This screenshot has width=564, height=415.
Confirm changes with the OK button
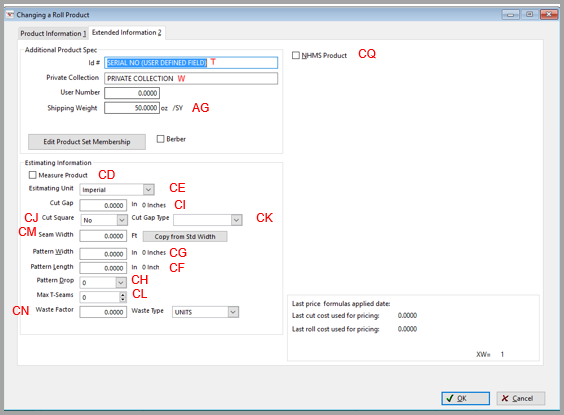[465, 398]
